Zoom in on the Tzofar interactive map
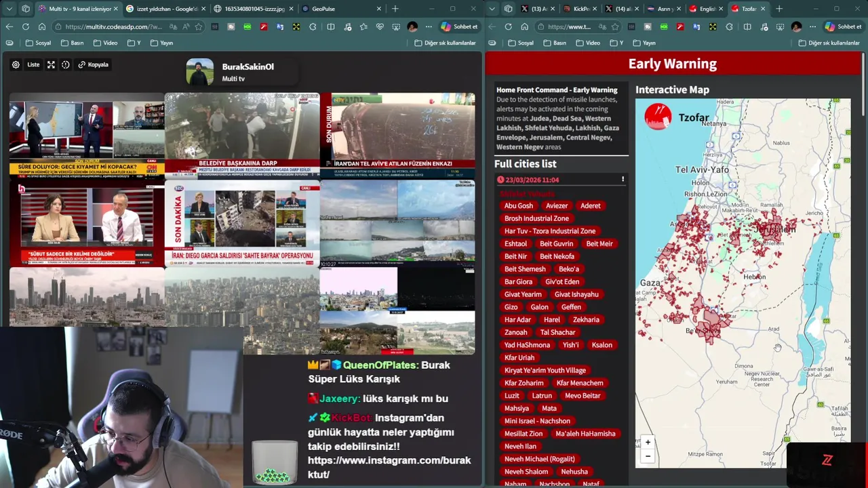Image resolution: width=868 pixels, height=488 pixels. coord(648,442)
